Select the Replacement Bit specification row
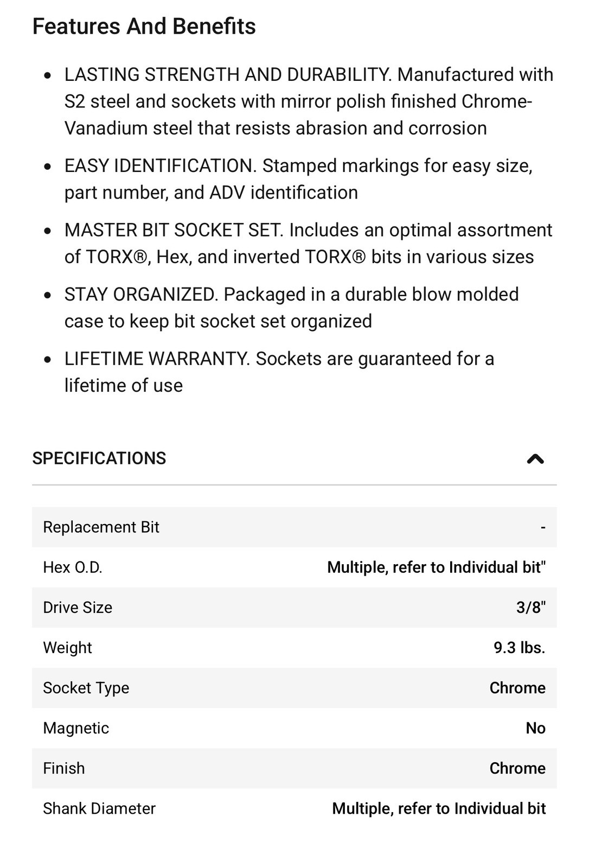589x868 pixels. [x=294, y=527]
